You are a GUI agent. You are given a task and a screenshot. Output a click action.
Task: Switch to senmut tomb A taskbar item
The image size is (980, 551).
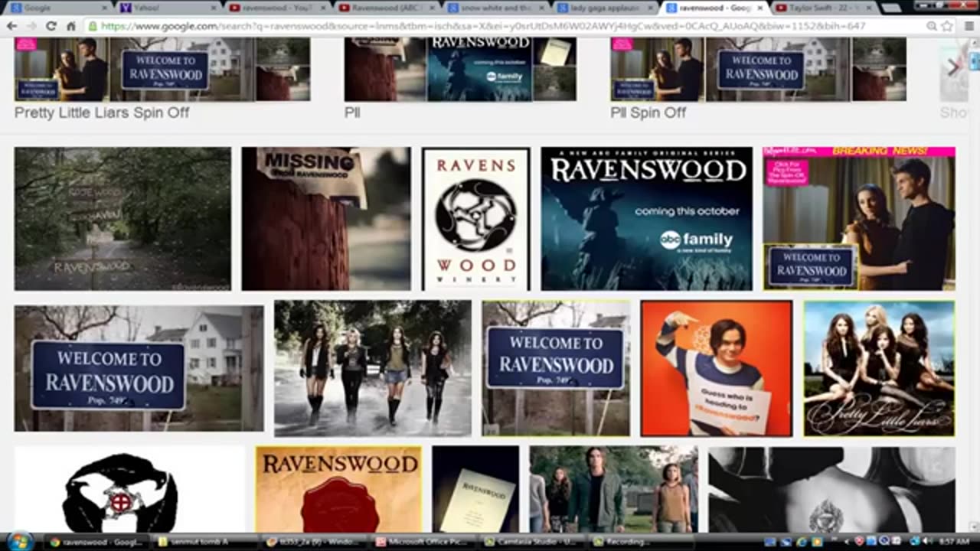(x=204, y=542)
